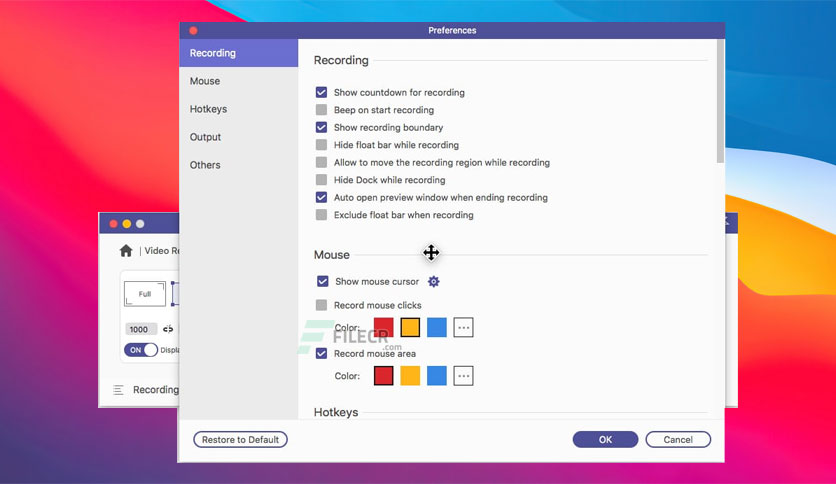Image resolution: width=836 pixels, height=484 pixels.
Task: Click the Recording label in background window
Action: pyautogui.click(x=156, y=390)
